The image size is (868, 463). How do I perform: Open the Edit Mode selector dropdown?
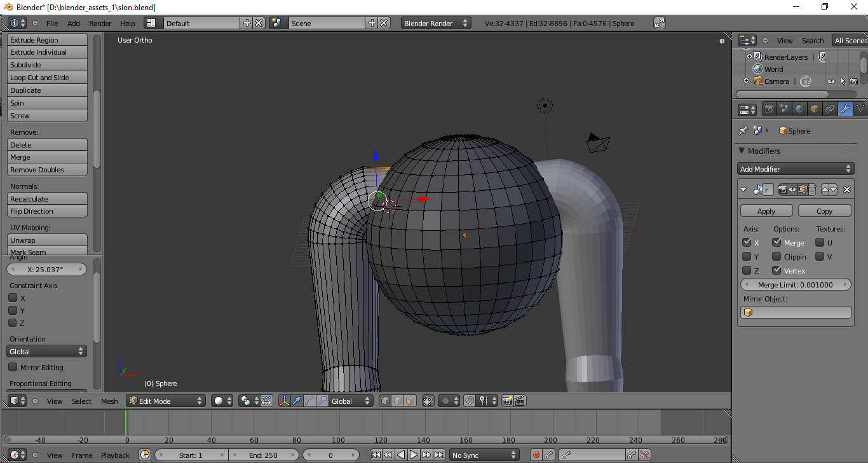165,401
